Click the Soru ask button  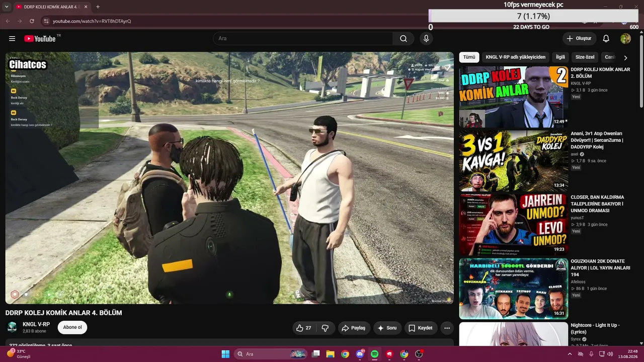(x=387, y=328)
